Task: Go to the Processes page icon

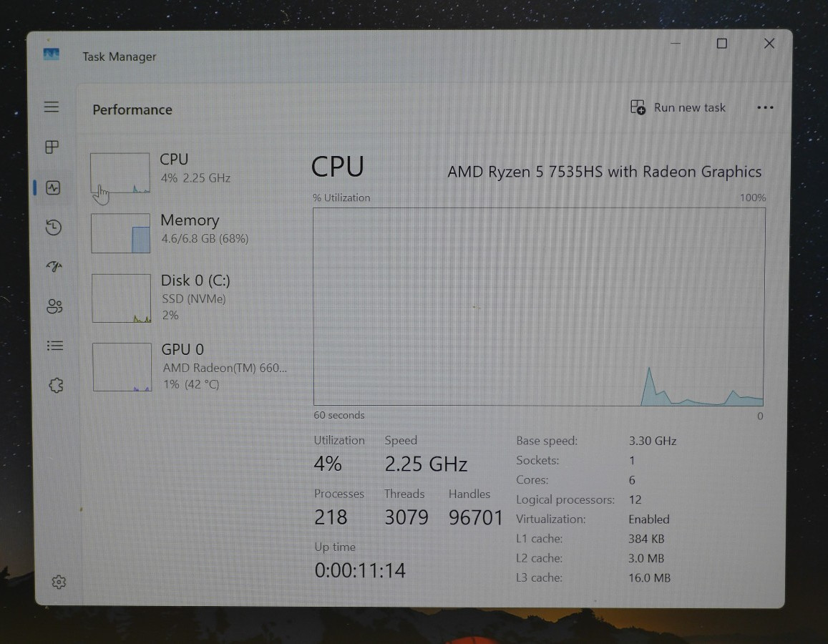Action: [x=52, y=147]
